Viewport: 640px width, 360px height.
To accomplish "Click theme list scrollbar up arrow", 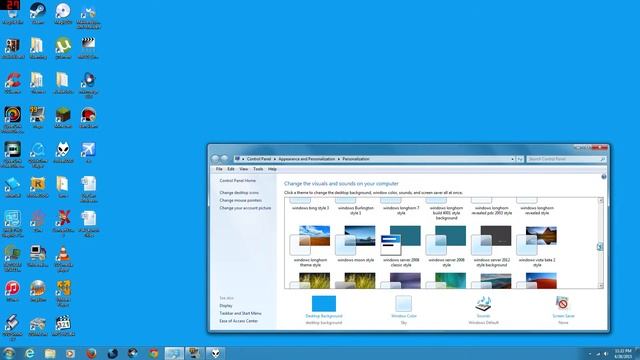I will coord(600,201).
